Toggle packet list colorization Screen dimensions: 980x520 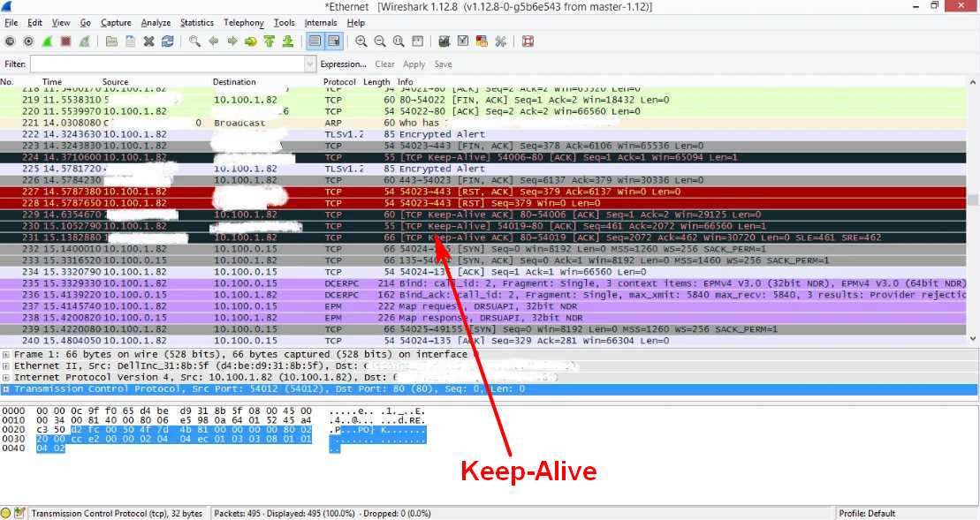[315, 41]
